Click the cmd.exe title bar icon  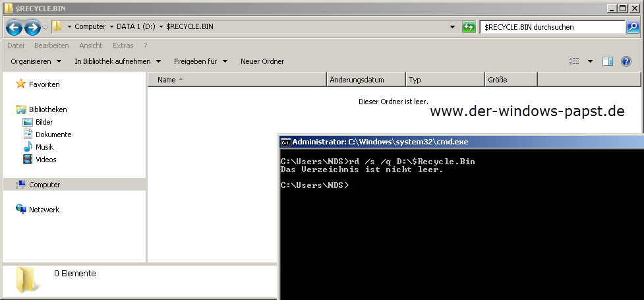[x=285, y=142]
